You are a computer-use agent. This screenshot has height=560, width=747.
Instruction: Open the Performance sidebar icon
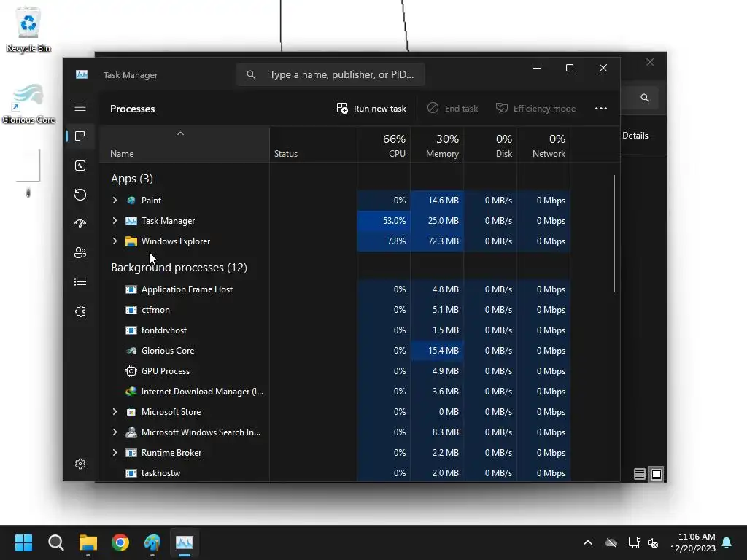point(80,166)
